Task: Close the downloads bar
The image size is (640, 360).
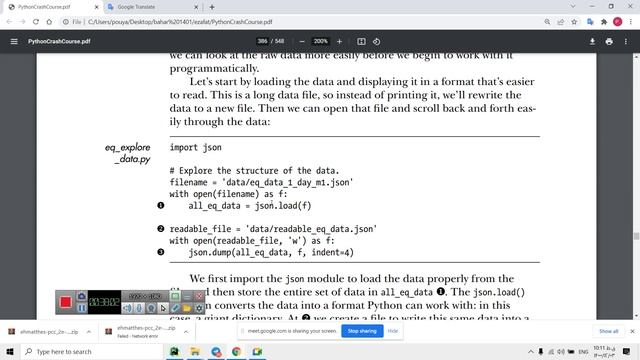Action: point(632,331)
